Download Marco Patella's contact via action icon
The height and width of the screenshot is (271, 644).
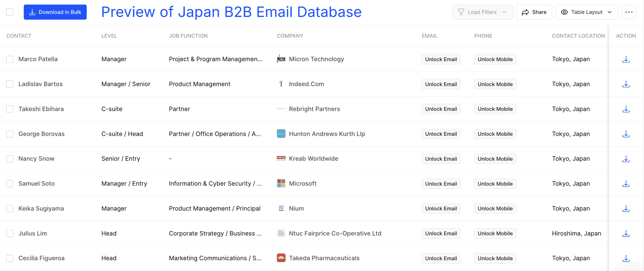(x=626, y=59)
